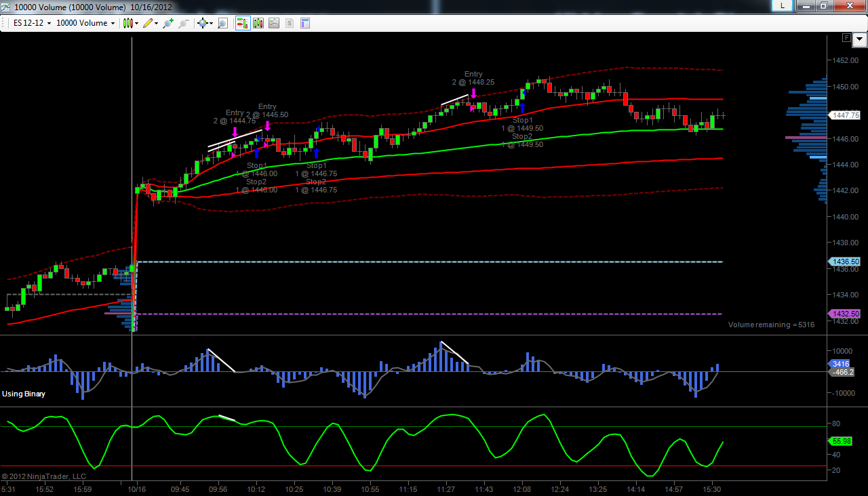Open the ES 12-12 instrument selector
Screen dimensions: 868x496
point(32,23)
